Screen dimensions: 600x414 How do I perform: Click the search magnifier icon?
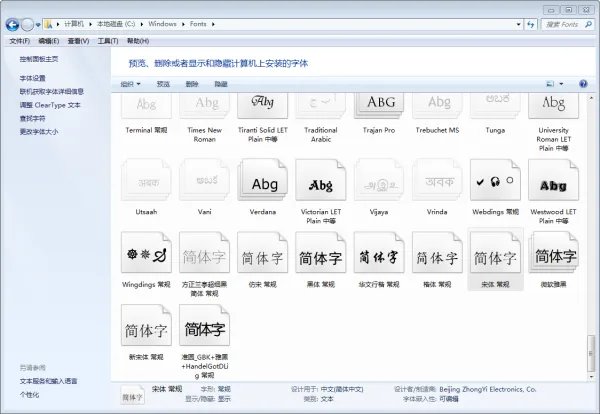[x=588, y=24]
